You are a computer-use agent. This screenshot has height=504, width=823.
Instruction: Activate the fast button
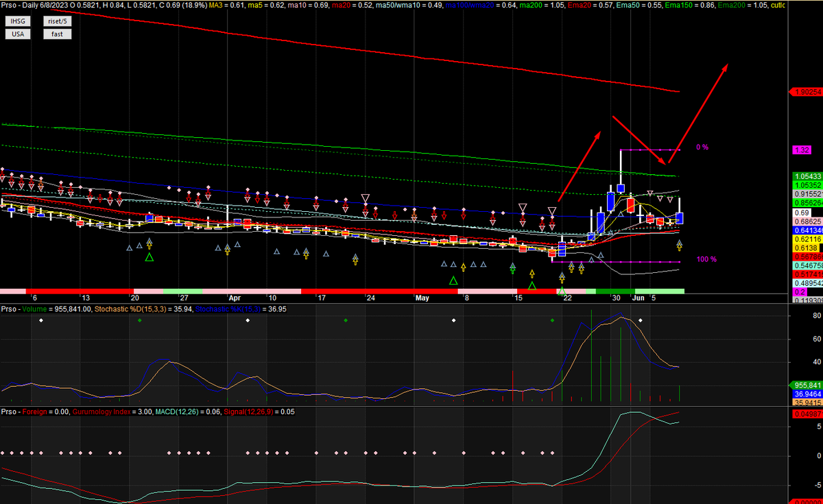click(x=57, y=34)
